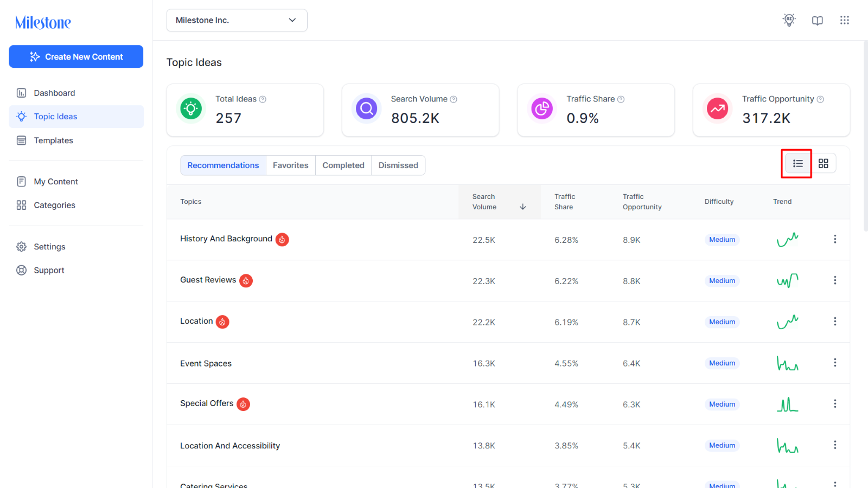The height and width of the screenshot is (488, 868).
Task: Switch to list view layout
Action: point(797,163)
